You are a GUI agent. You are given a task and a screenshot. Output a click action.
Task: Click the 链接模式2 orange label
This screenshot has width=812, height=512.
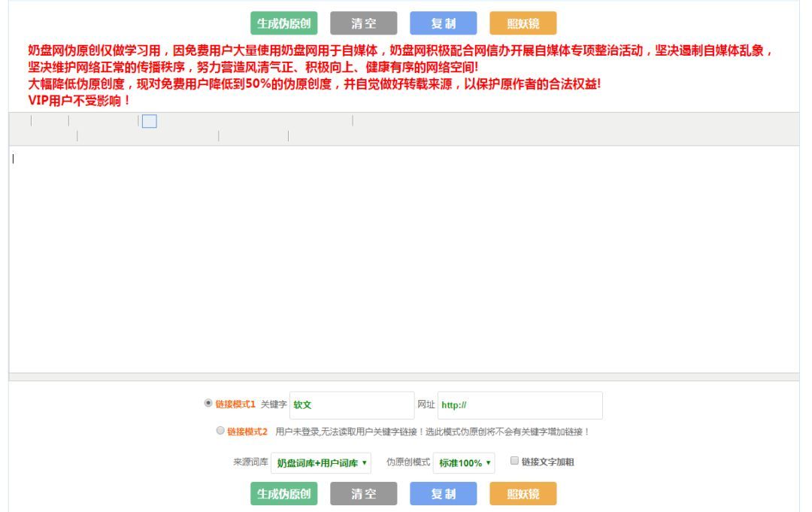click(247, 432)
